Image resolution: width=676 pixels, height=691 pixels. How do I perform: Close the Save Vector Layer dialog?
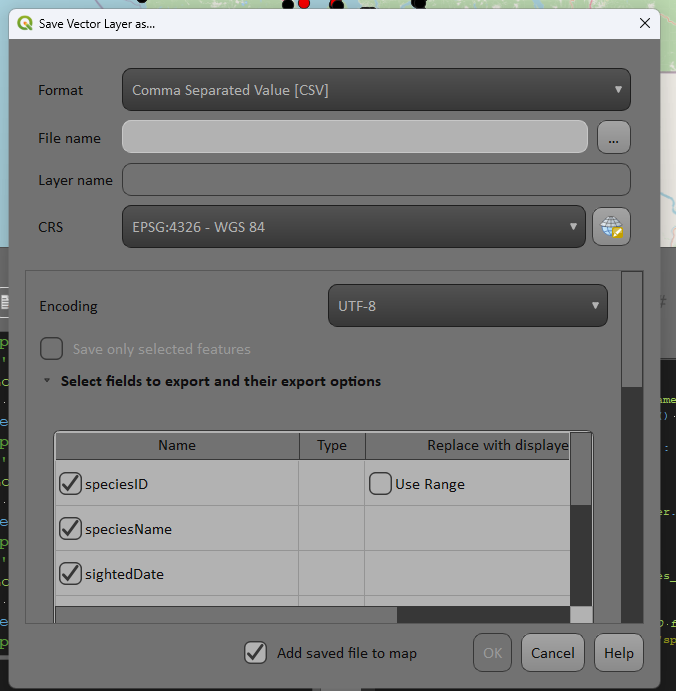point(645,23)
